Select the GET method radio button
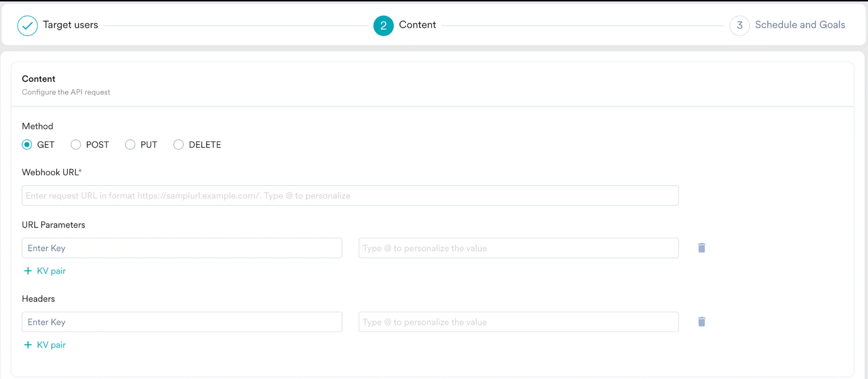868x379 pixels. 27,144
